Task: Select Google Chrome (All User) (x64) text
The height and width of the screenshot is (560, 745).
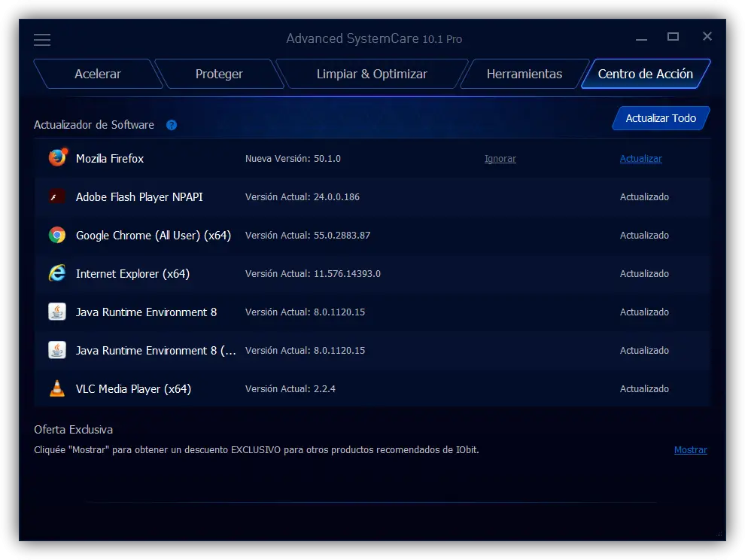Action: click(x=154, y=236)
